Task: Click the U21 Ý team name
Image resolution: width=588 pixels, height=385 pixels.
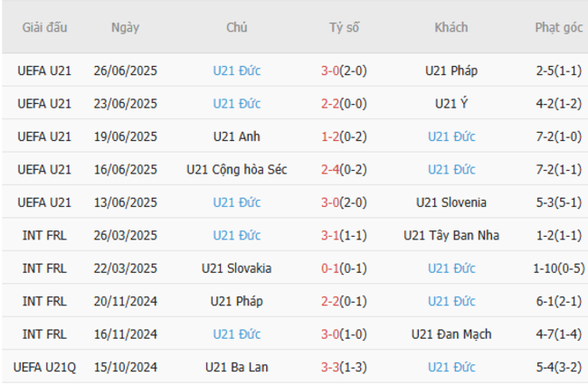Action: pyautogui.click(x=451, y=104)
